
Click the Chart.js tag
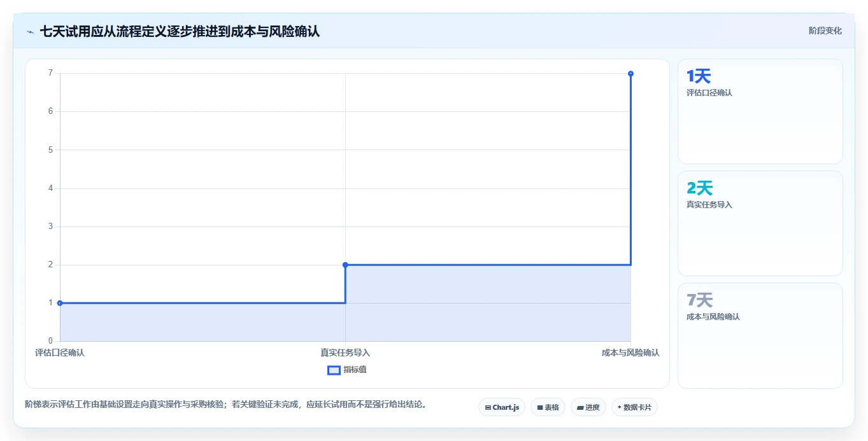[502, 407]
